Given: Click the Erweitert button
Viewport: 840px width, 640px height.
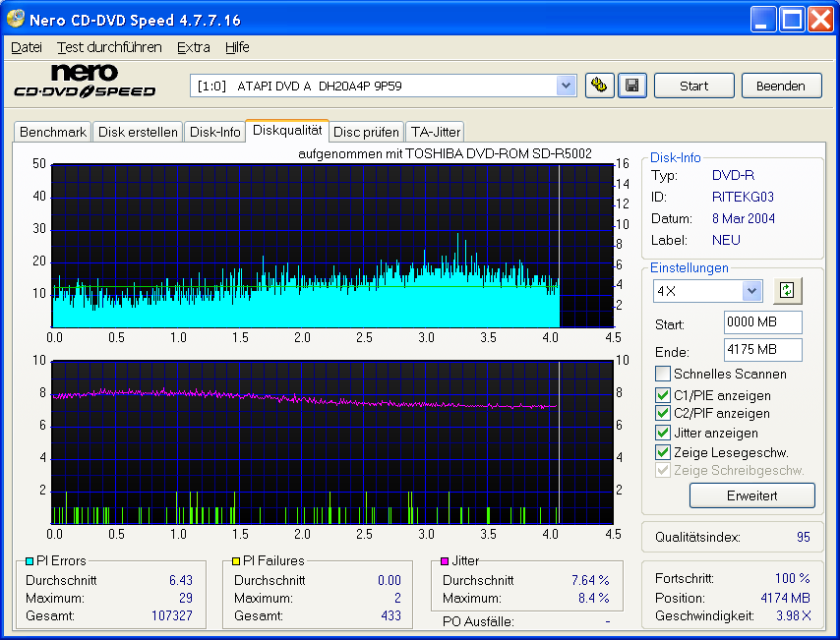Looking at the screenshot, I should coord(751,495).
